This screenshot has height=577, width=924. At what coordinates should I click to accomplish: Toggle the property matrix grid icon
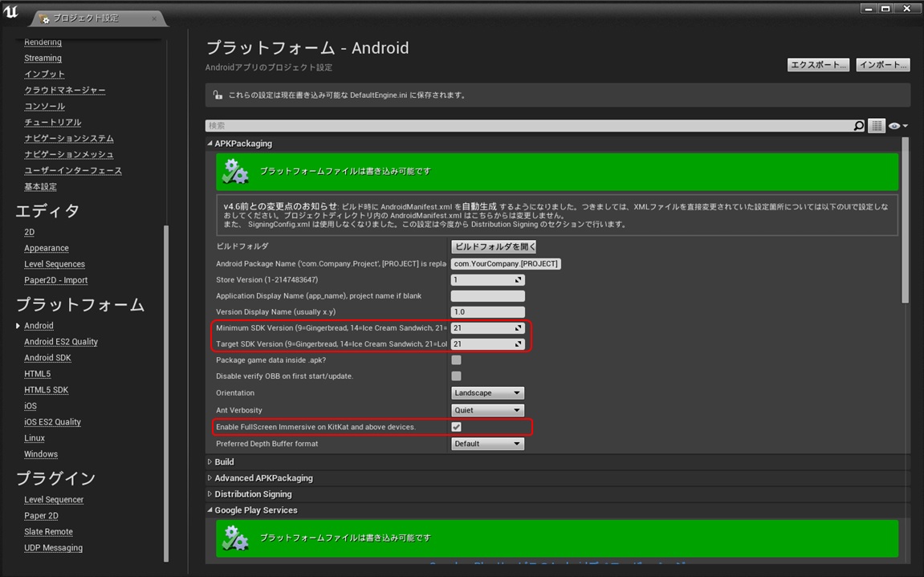pyautogui.click(x=877, y=125)
